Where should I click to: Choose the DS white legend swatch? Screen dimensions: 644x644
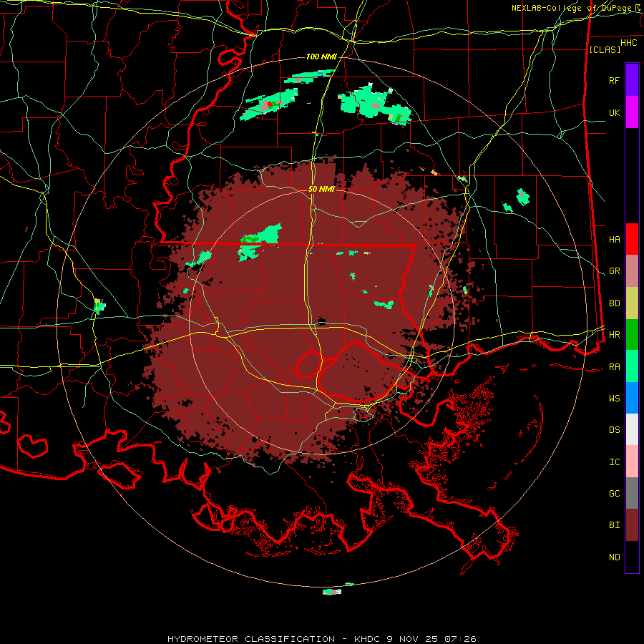(632, 429)
